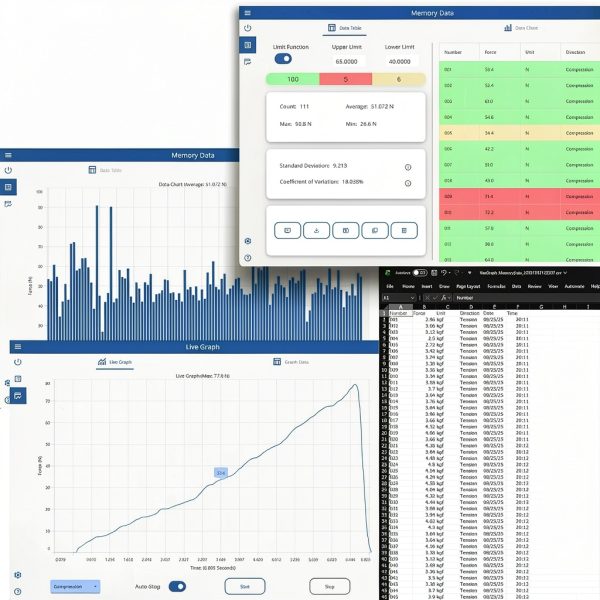Screen dimensions: 600x600
Task: Click Excel undo arrow
Action: pyautogui.click(x=443, y=273)
